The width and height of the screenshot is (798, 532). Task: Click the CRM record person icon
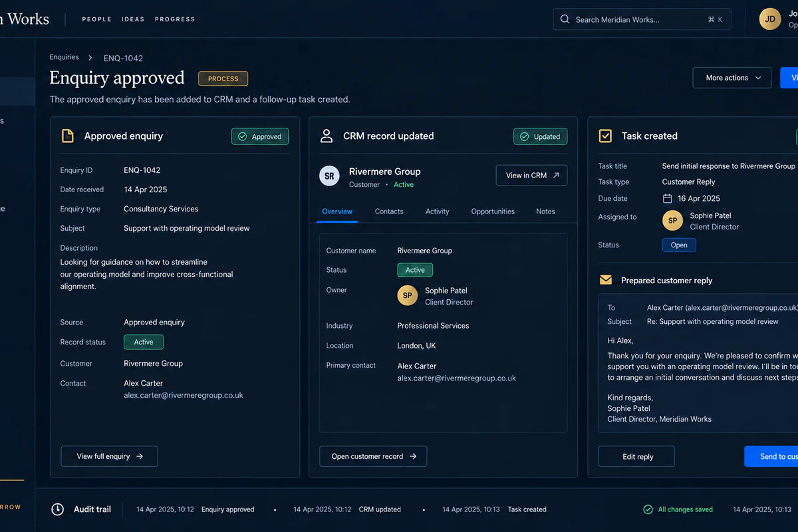[327, 136]
